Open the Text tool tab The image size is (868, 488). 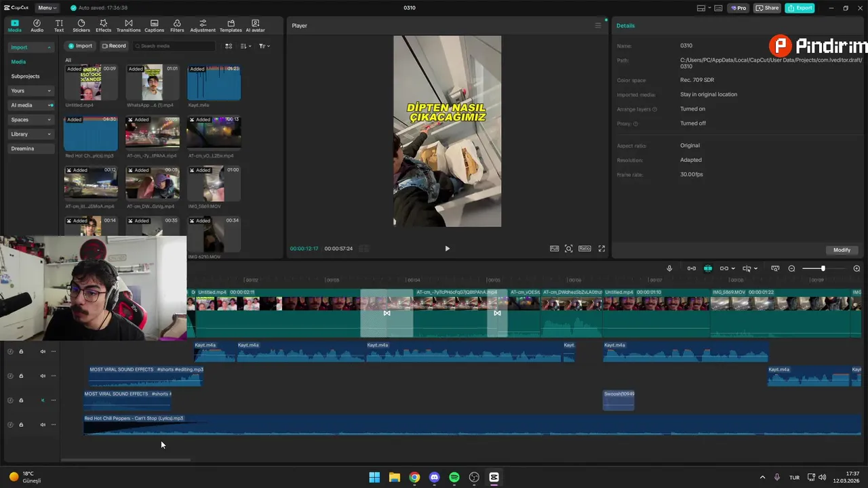59,26
